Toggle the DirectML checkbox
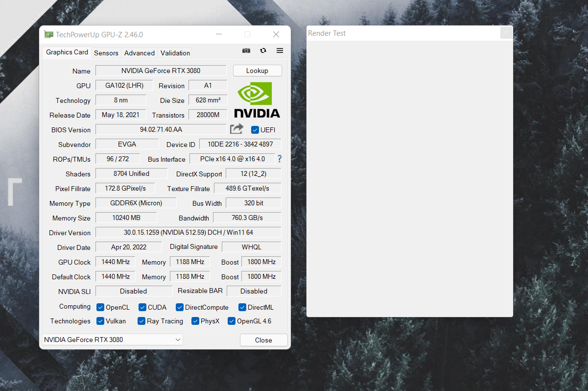588x391 pixels. 242,307
